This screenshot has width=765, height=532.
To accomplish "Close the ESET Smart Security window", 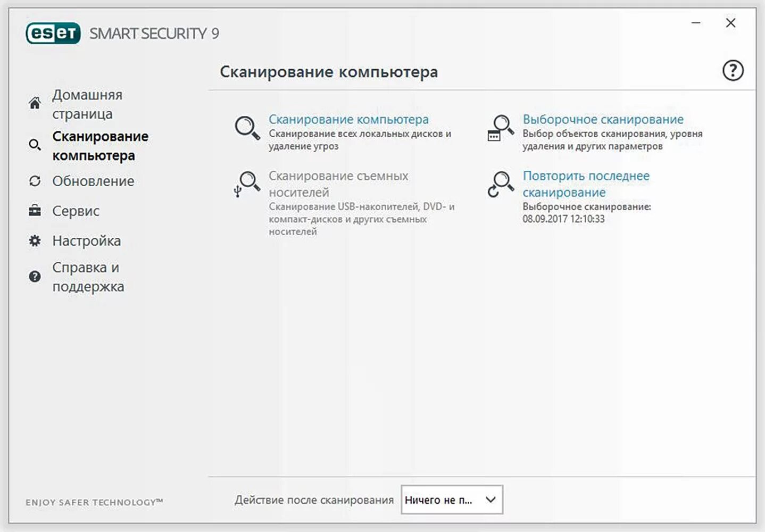I will click(730, 23).
